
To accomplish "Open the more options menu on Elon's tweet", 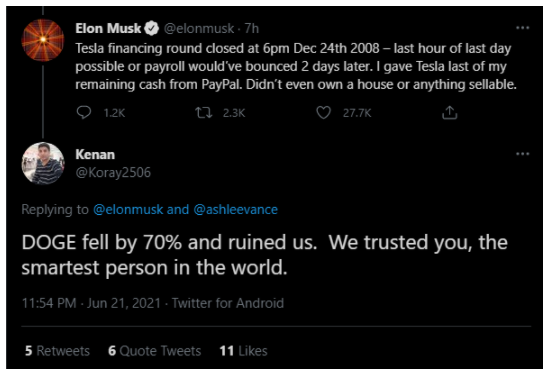I will [522, 28].
